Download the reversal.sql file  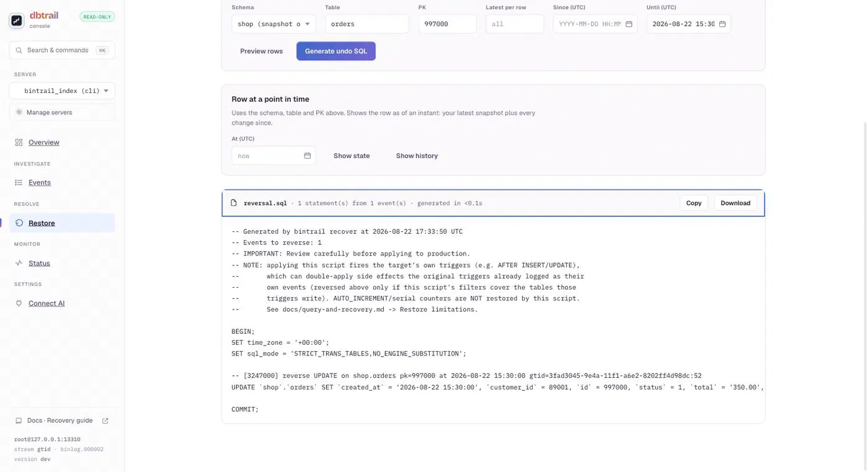[x=735, y=203]
